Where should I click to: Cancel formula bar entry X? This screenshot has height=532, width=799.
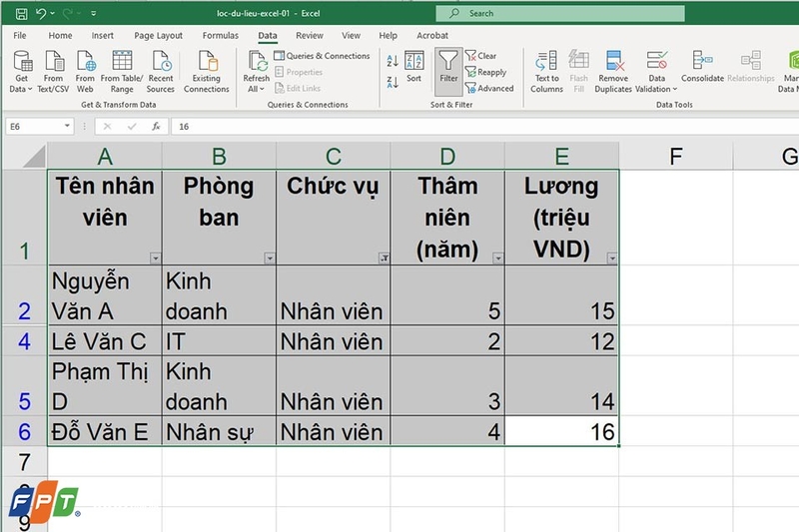click(x=107, y=126)
